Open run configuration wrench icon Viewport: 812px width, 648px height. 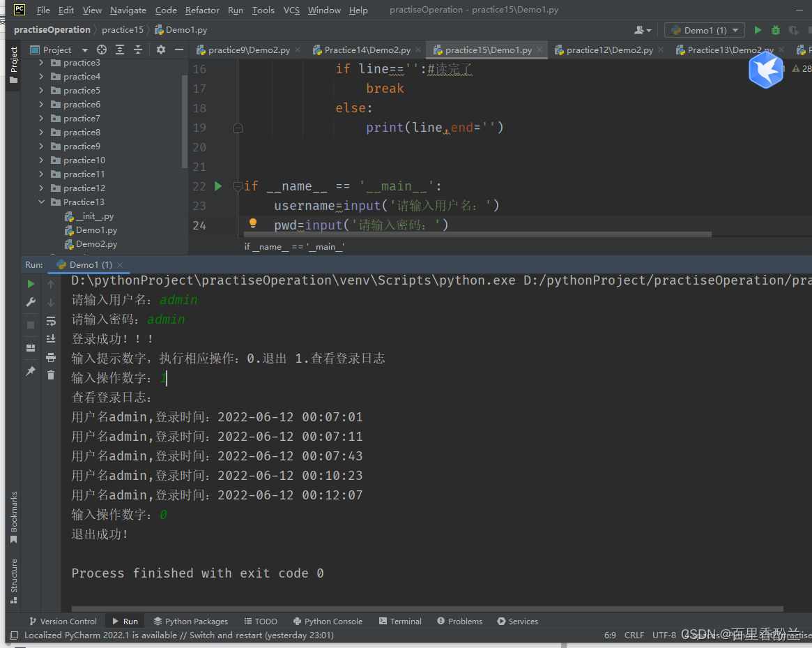point(31,302)
